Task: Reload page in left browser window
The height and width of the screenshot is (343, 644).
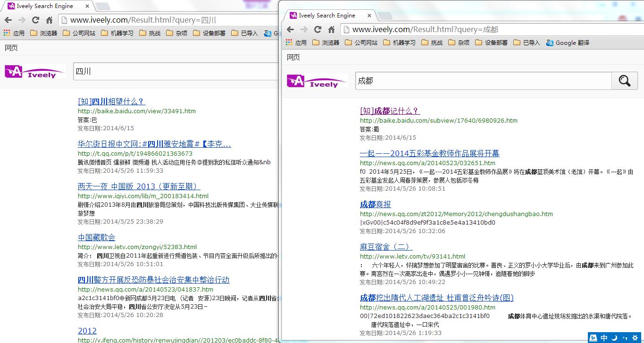Action: [35, 20]
